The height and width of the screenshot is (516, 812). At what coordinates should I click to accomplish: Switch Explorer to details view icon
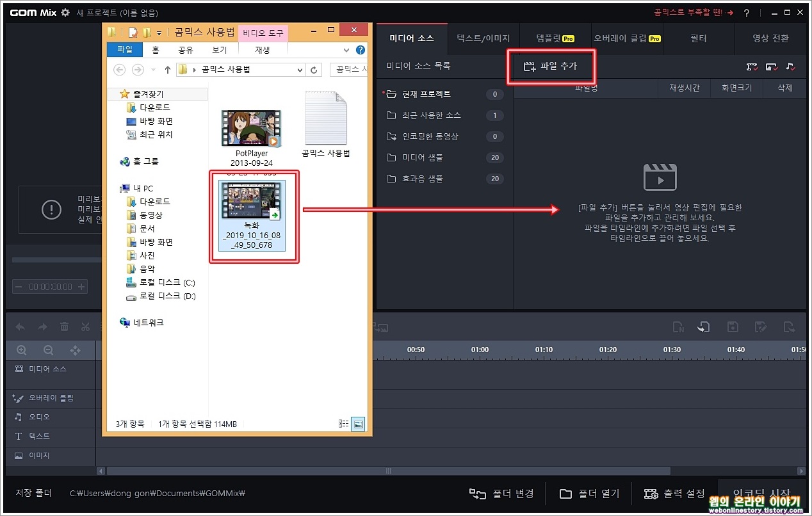[x=343, y=423]
